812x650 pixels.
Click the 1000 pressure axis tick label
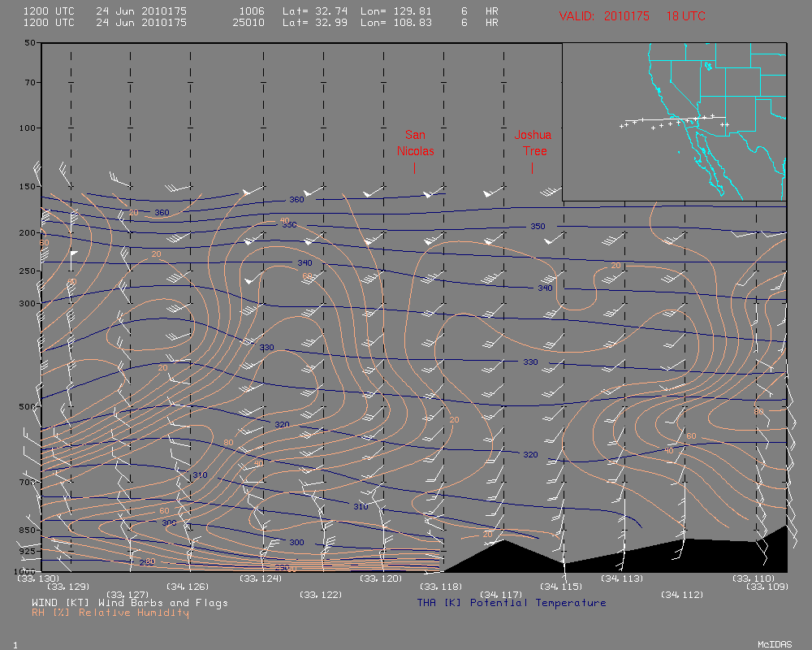click(24, 571)
